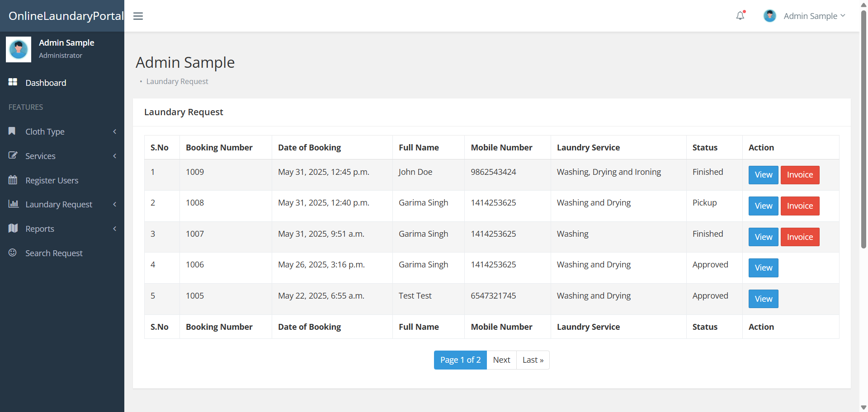
Task: Expand the Services submenu chevron
Action: (x=115, y=156)
